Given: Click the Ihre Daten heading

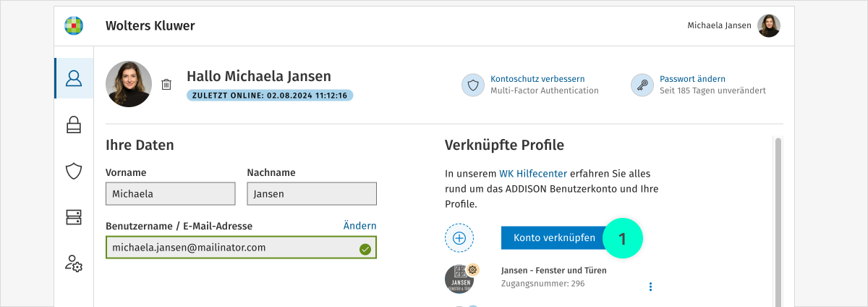Looking at the screenshot, I should tap(140, 146).
